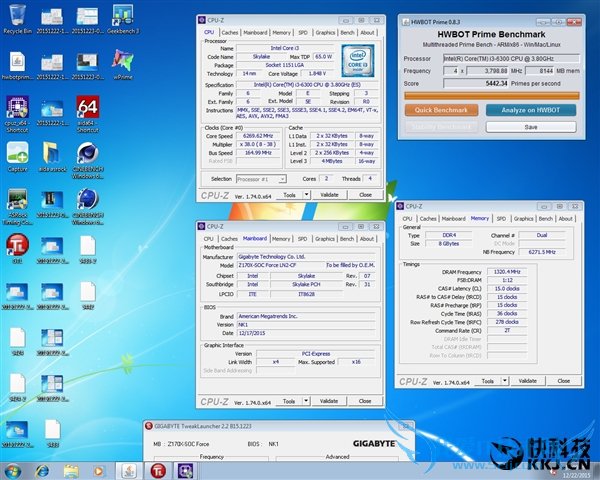Screen dimensions: 600x480
Task: Click the NB Frequency value 6271.5 MHz
Action: coord(541,252)
